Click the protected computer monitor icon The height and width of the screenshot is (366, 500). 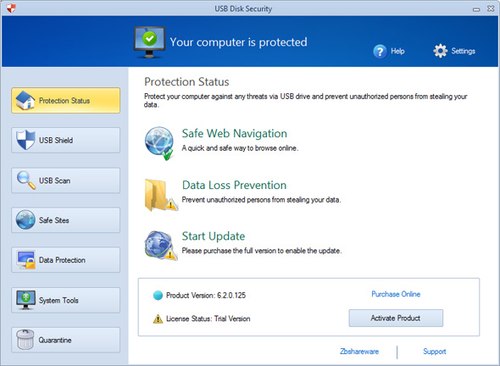point(149,42)
